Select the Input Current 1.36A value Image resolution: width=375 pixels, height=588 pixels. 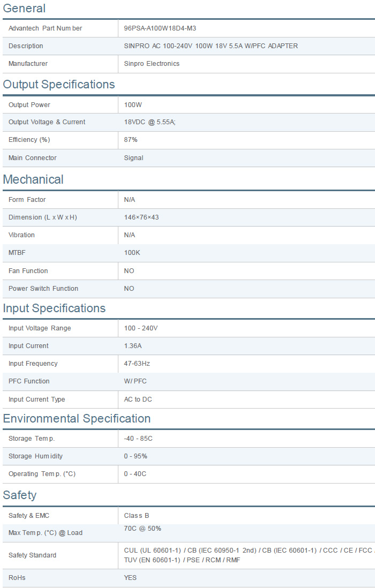point(133,346)
